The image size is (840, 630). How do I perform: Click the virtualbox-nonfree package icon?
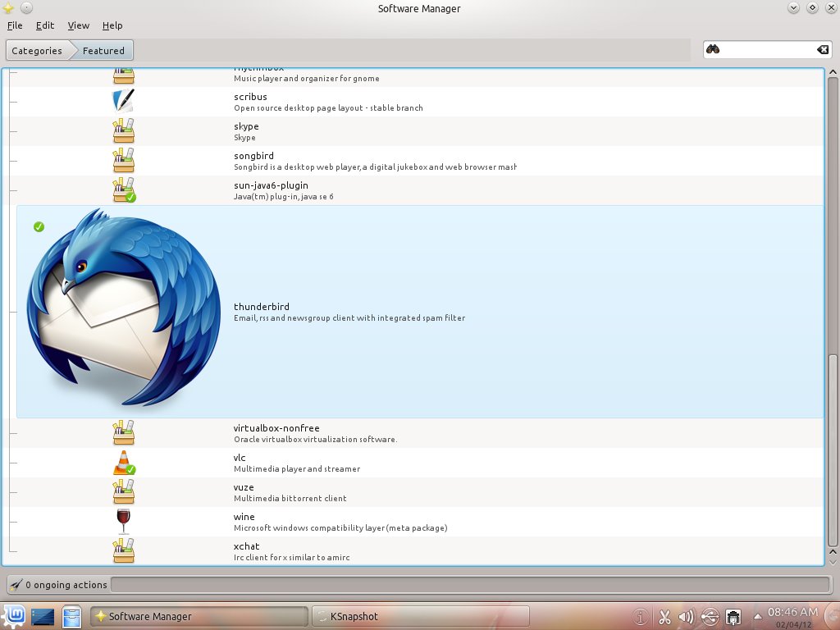pos(123,433)
